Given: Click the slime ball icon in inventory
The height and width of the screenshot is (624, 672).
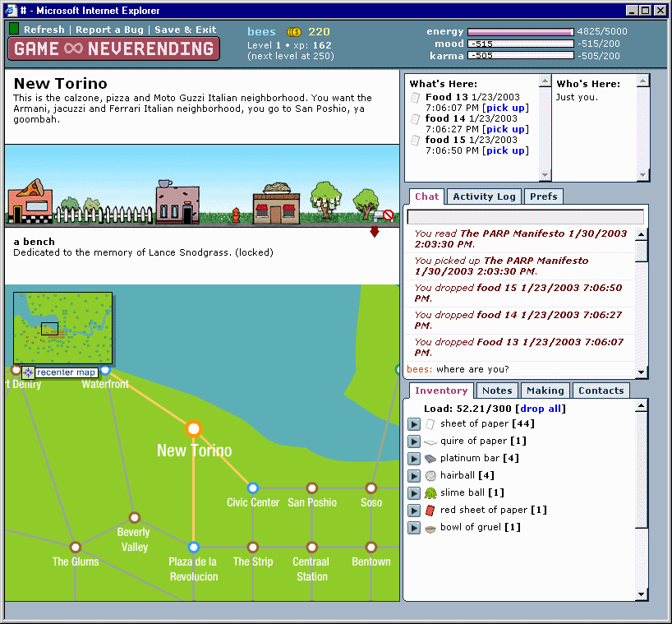Looking at the screenshot, I should click(x=430, y=493).
